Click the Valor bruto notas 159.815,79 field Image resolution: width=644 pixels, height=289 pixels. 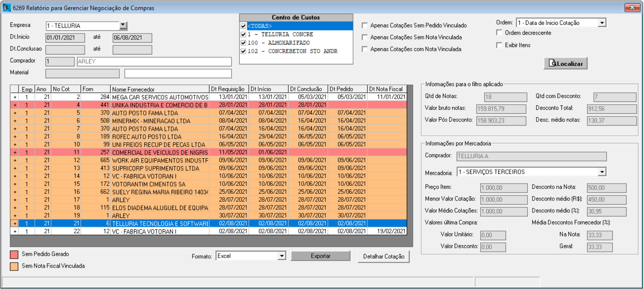pos(501,109)
